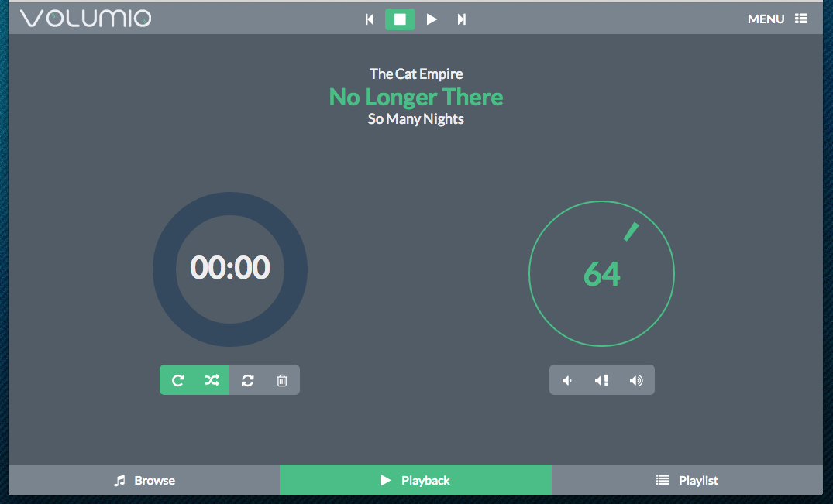Stop playback with the green stop button
This screenshot has height=504, width=833.
[x=400, y=19]
